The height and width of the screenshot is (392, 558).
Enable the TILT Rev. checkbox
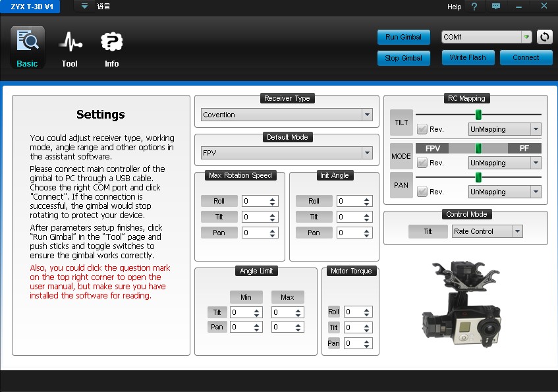(x=422, y=129)
